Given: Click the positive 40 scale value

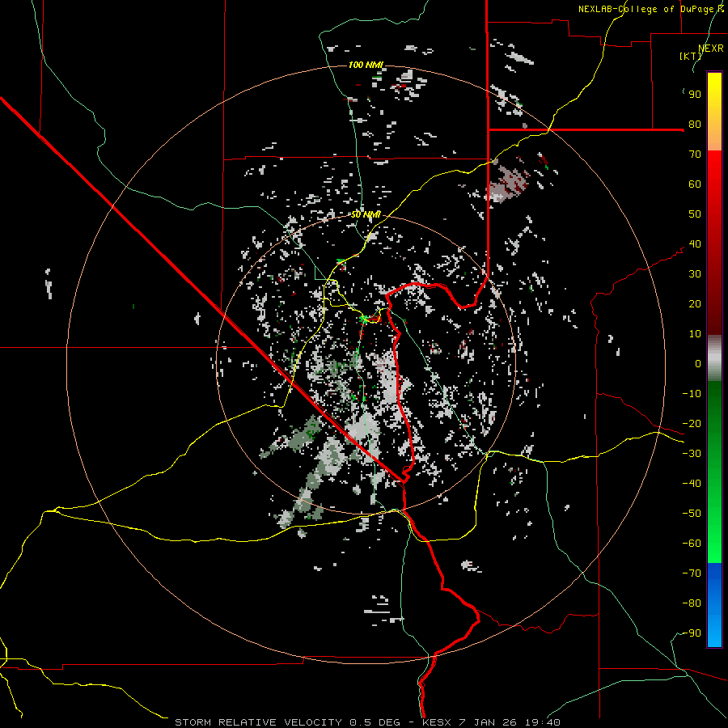Looking at the screenshot, I should pos(695,244).
